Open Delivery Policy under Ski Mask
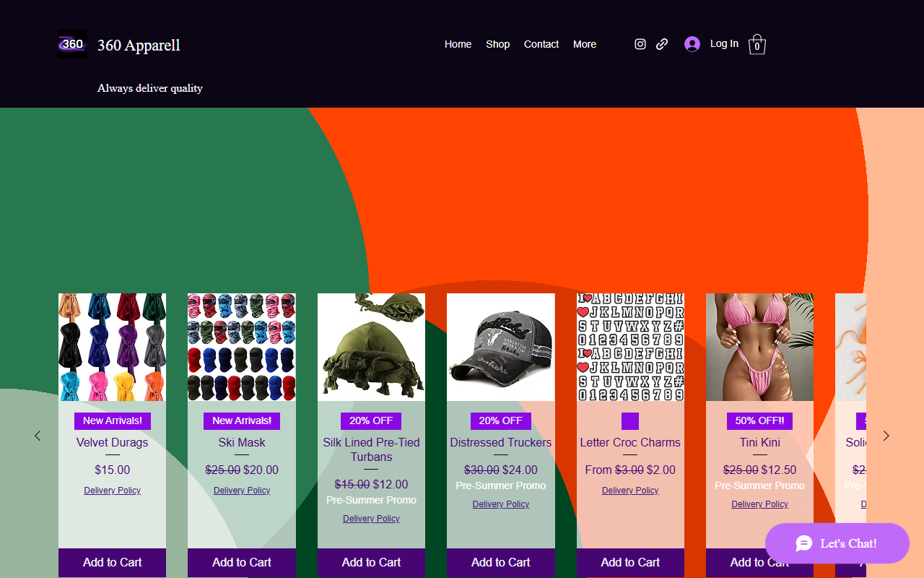The image size is (924, 578). click(x=242, y=491)
